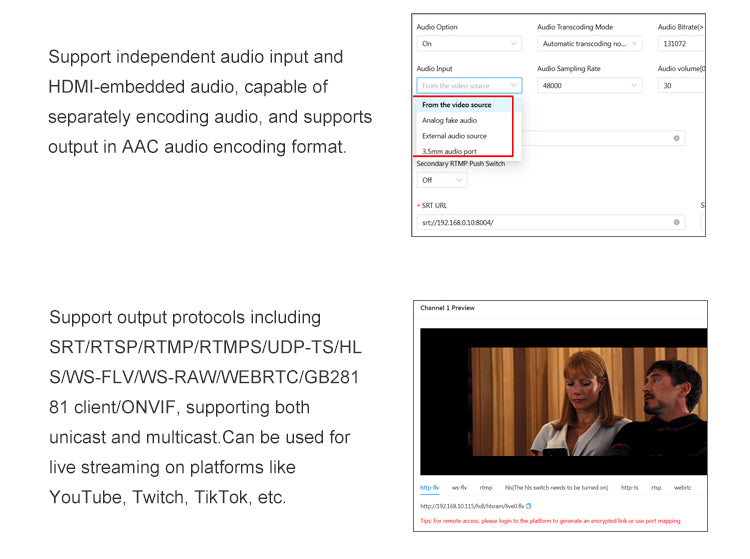
Task: Click the 'Audio Transcoding Mode' label
Action: [575, 27]
